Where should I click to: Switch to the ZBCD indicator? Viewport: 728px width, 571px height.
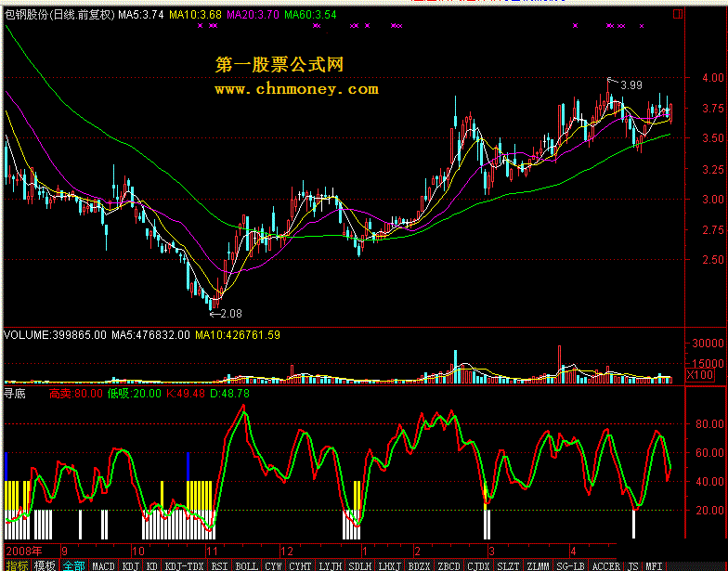(449, 565)
